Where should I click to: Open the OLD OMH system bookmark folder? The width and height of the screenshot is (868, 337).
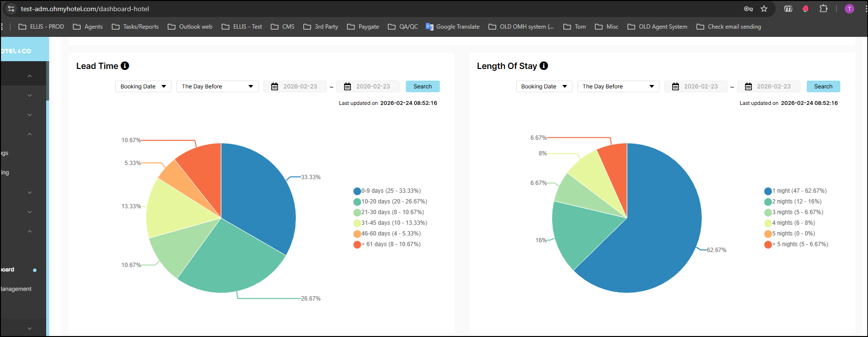(x=521, y=27)
